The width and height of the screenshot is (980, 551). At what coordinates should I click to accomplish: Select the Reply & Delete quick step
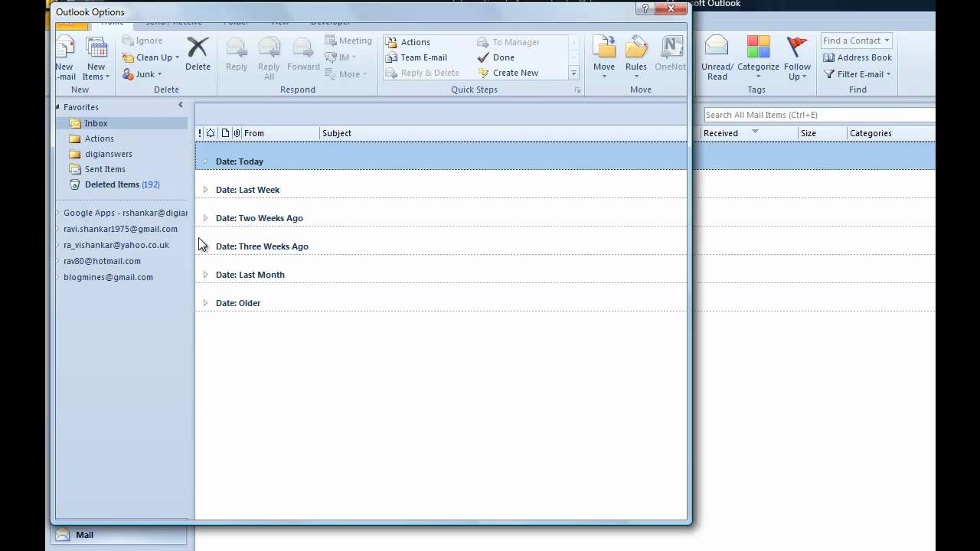pos(423,73)
